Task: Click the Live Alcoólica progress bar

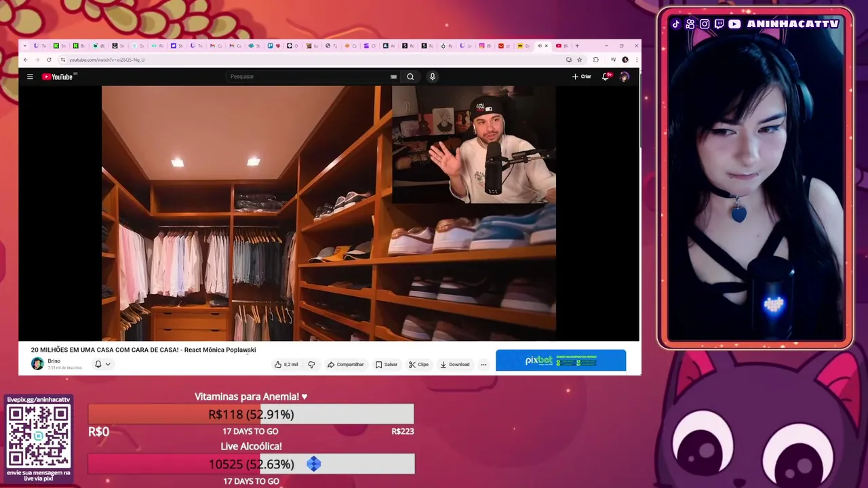Action: 251,464
